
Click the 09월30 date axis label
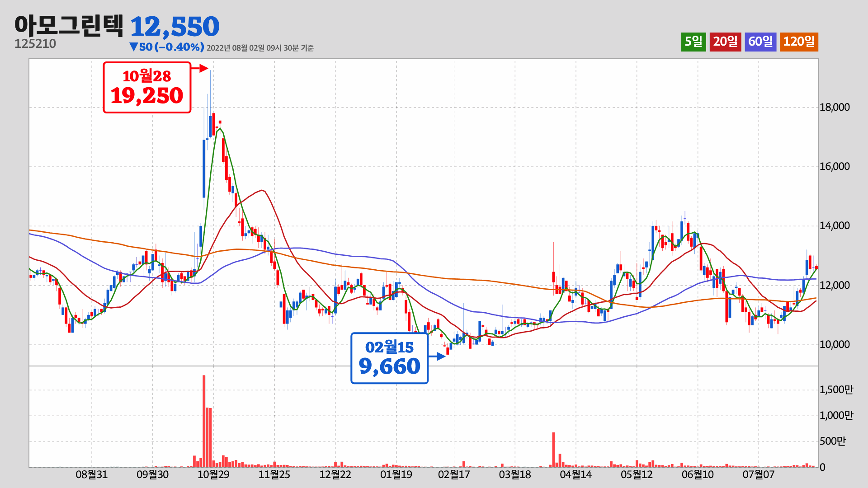[152, 474]
